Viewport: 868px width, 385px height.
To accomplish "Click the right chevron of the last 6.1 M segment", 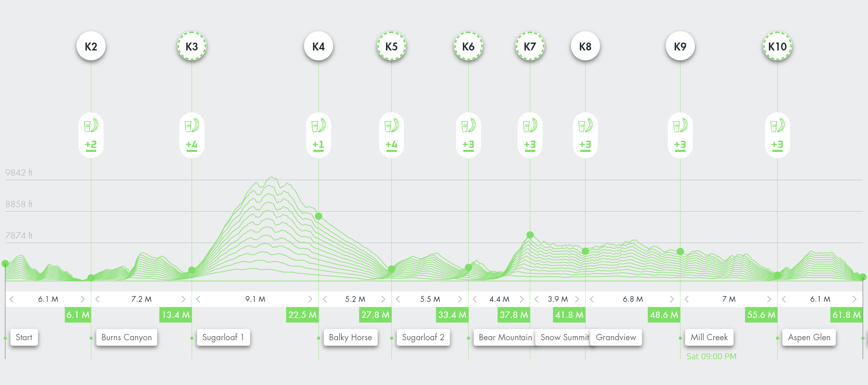I will coord(854,299).
